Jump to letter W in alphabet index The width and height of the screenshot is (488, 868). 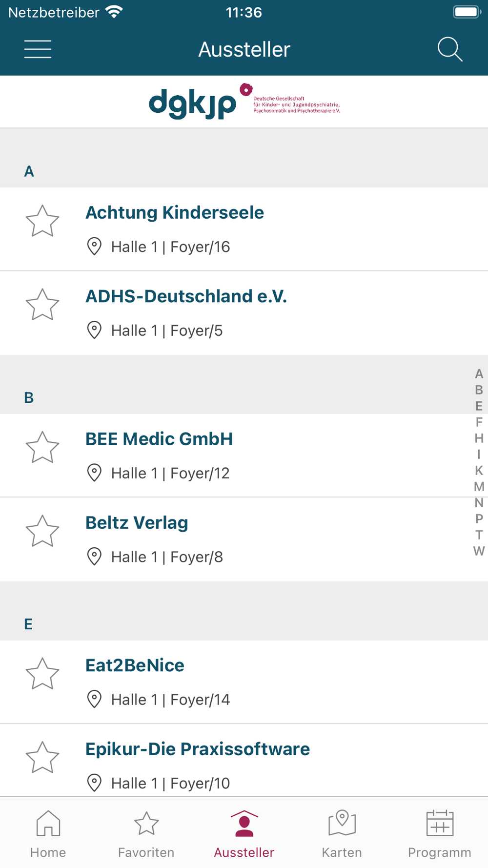(479, 551)
